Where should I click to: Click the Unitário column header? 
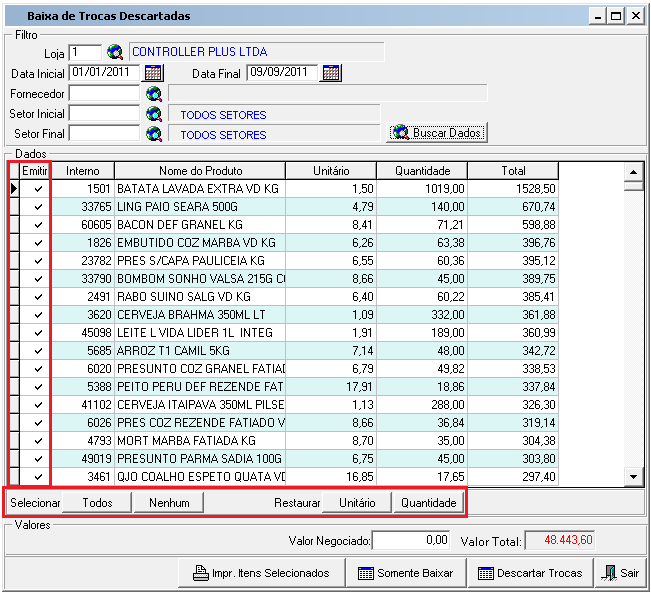(x=331, y=171)
